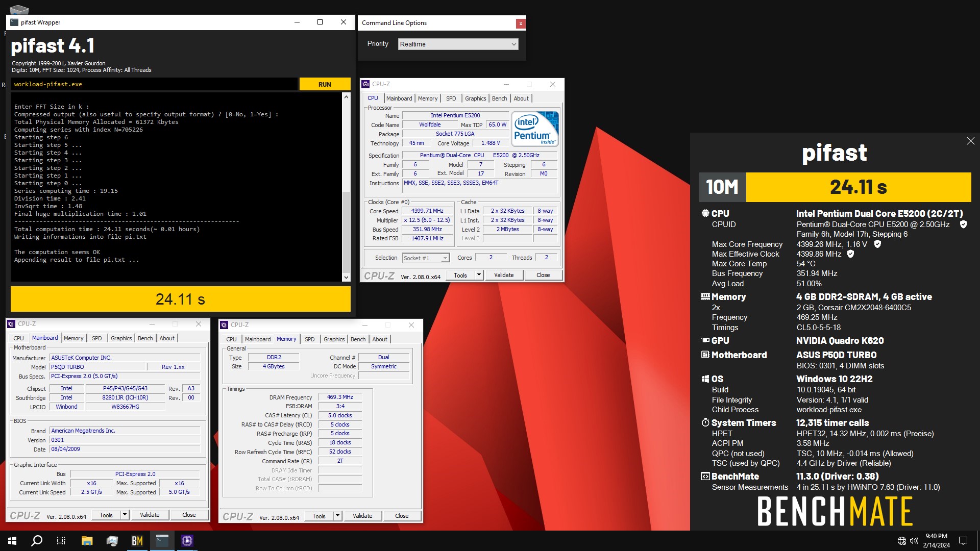Open CPU tab in Mainboard CPU-Z window

pos(19,338)
